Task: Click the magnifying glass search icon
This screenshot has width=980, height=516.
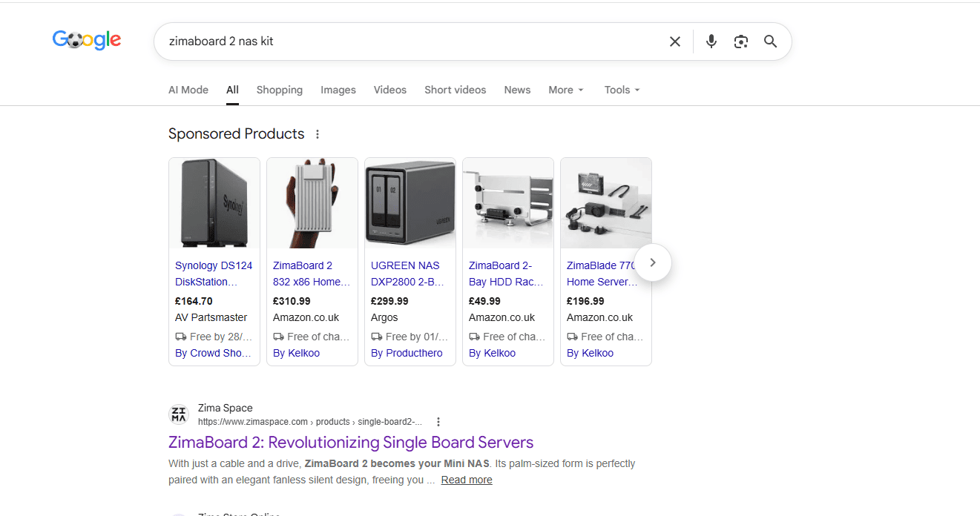Action: (x=771, y=42)
